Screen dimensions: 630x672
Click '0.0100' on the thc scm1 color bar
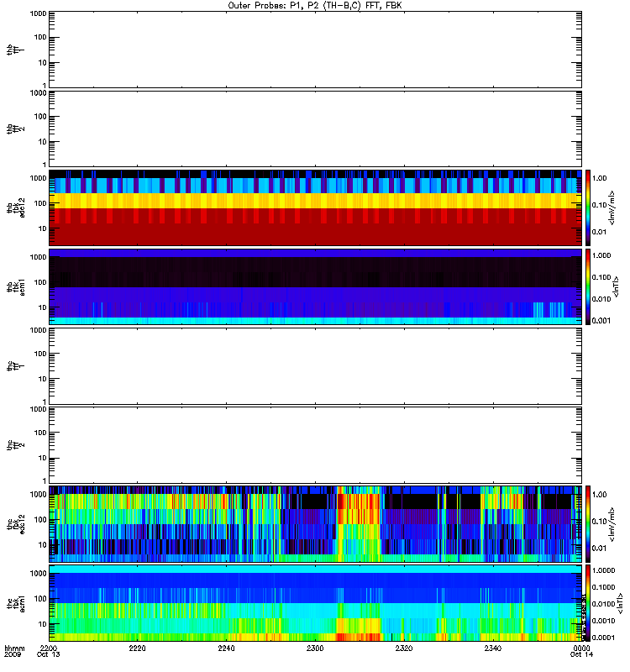point(603,604)
